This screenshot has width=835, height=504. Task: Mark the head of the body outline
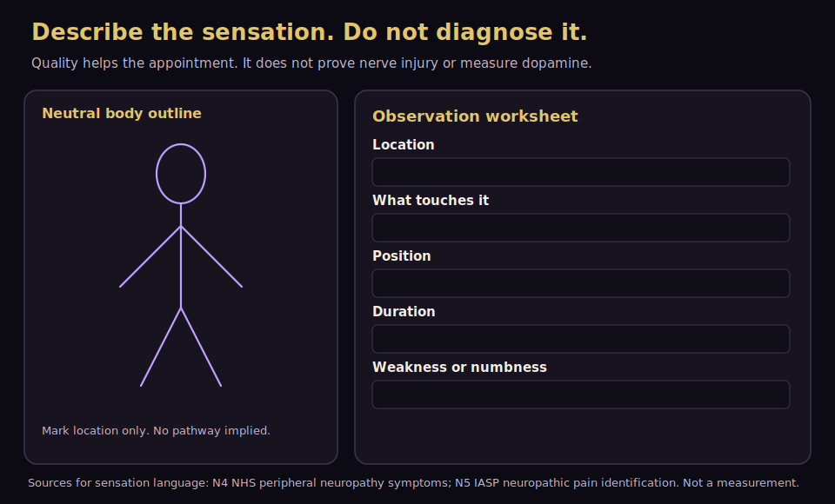181,174
